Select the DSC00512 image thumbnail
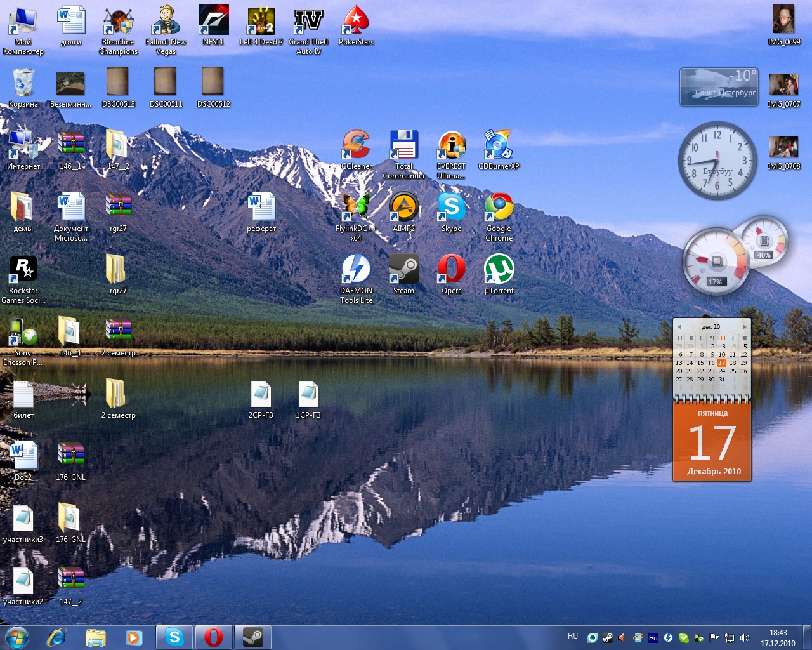This screenshot has height=650, width=812. click(x=213, y=88)
